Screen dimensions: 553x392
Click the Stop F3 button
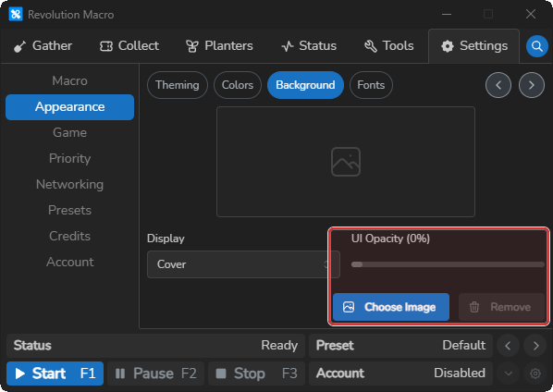[x=256, y=374]
